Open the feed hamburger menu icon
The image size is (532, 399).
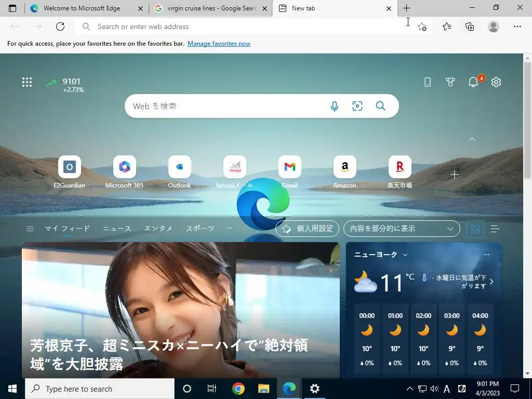[30, 229]
